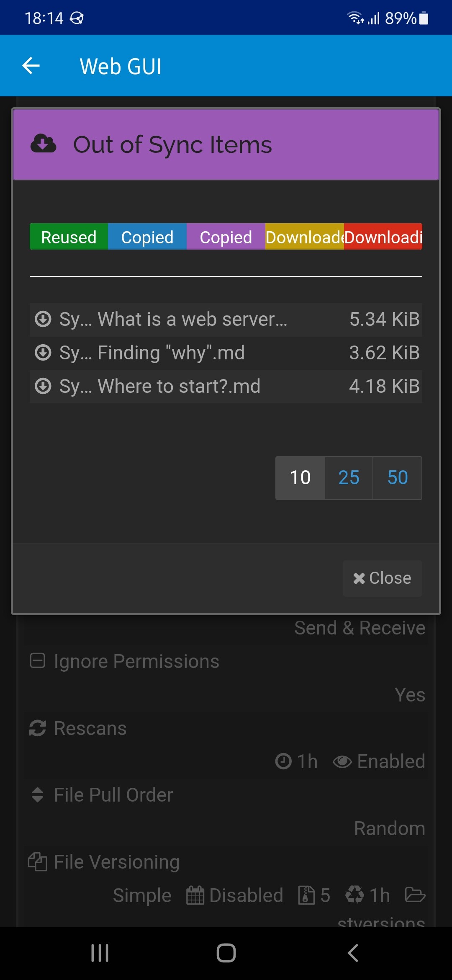Click download icon beside Where to start?.md

43,386
